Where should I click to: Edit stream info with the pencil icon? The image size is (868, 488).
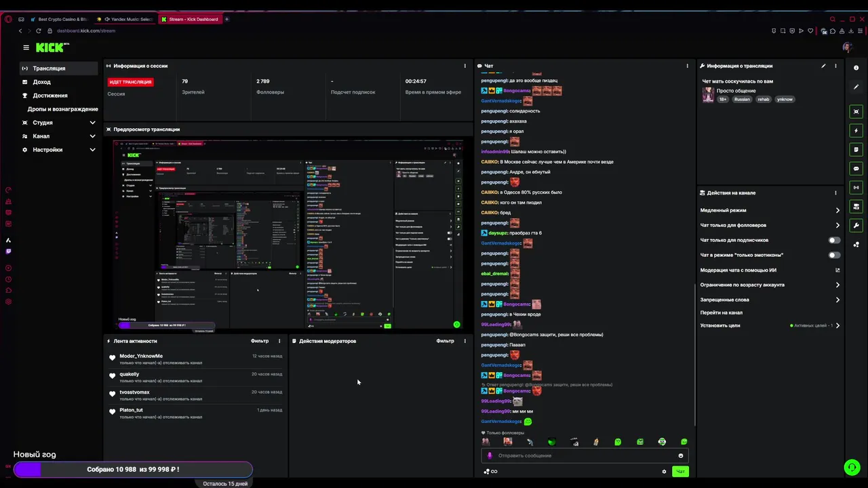823,66
